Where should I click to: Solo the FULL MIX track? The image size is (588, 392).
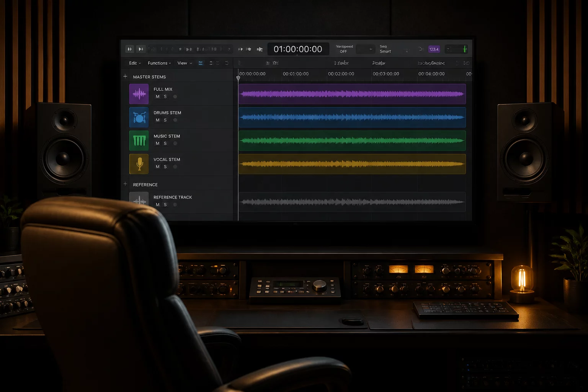pyautogui.click(x=165, y=96)
